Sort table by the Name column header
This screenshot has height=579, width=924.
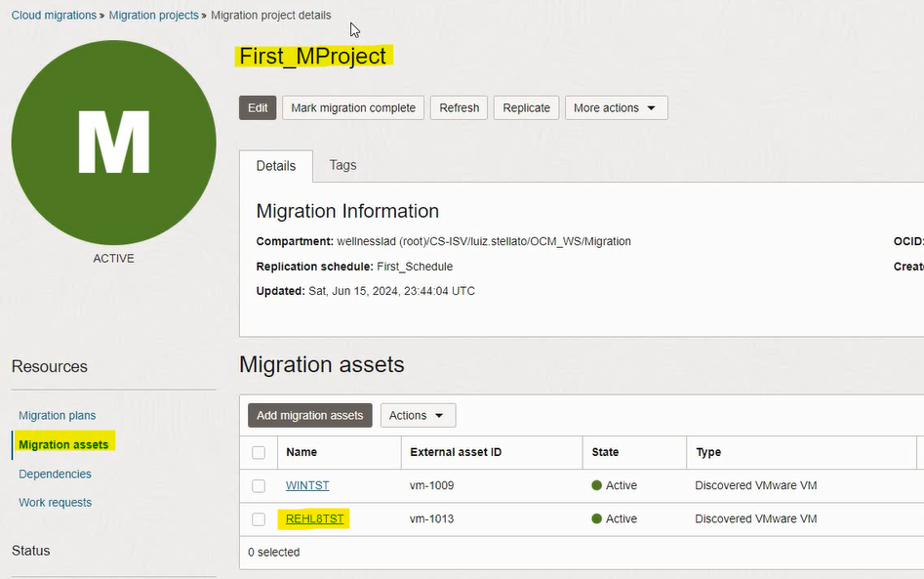point(301,452)
